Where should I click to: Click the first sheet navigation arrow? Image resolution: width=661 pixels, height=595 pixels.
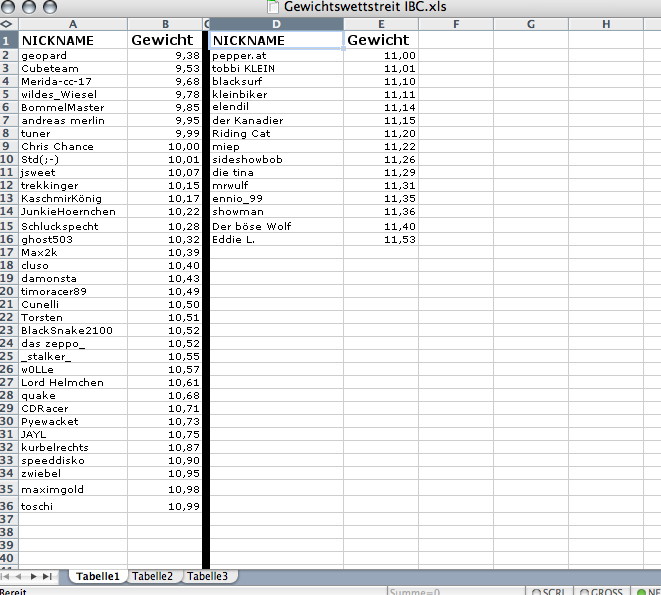pos(8,576)
